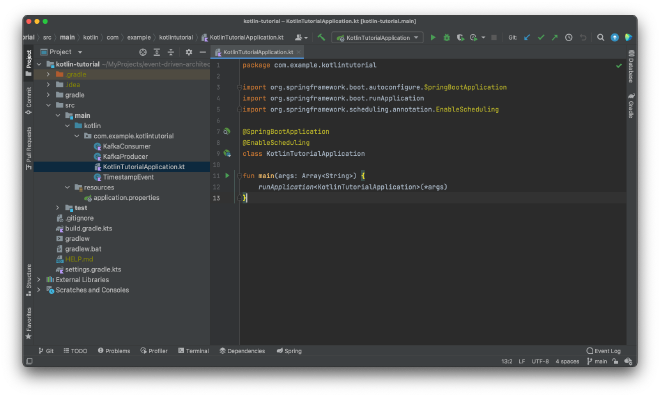Expand External Libraries node
Image resolution: width=660 pixels, height=397 pixels.
[39, 280]
